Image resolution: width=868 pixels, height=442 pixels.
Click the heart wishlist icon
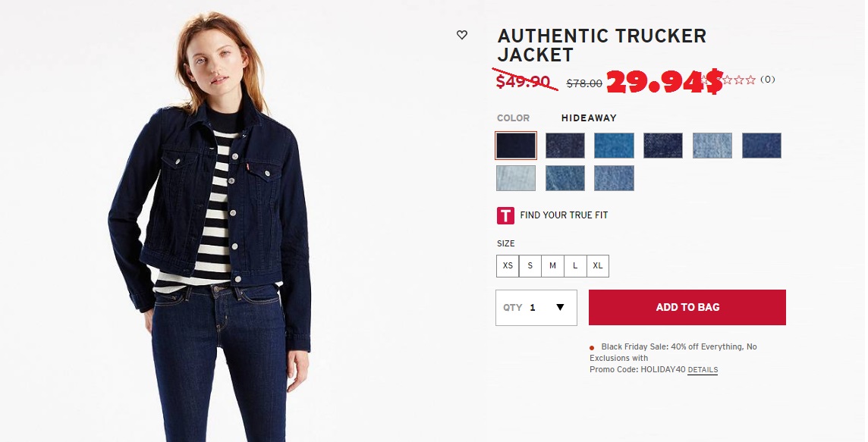(x=461, y=35)
